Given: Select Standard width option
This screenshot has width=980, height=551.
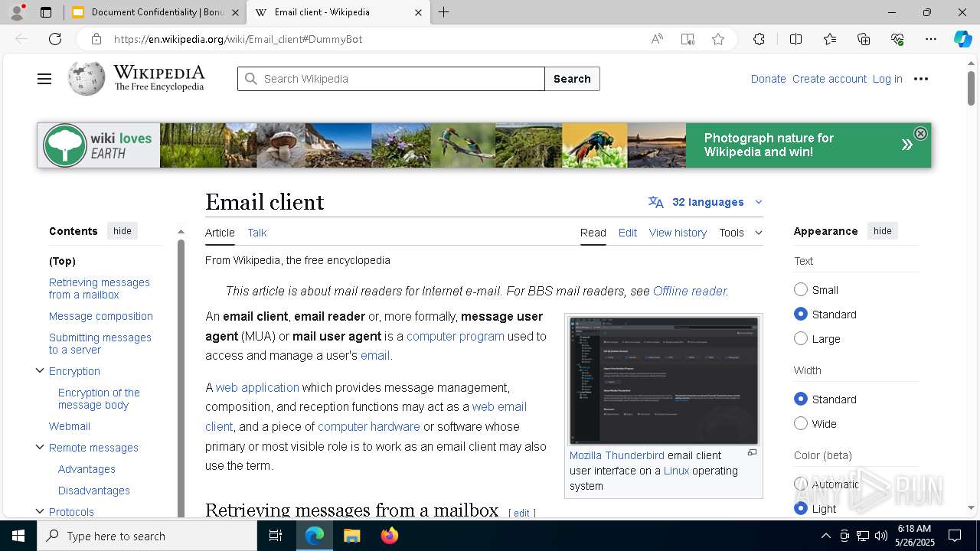Looking at the screenshot, I should pyautogui.click(x=801, y=399).
